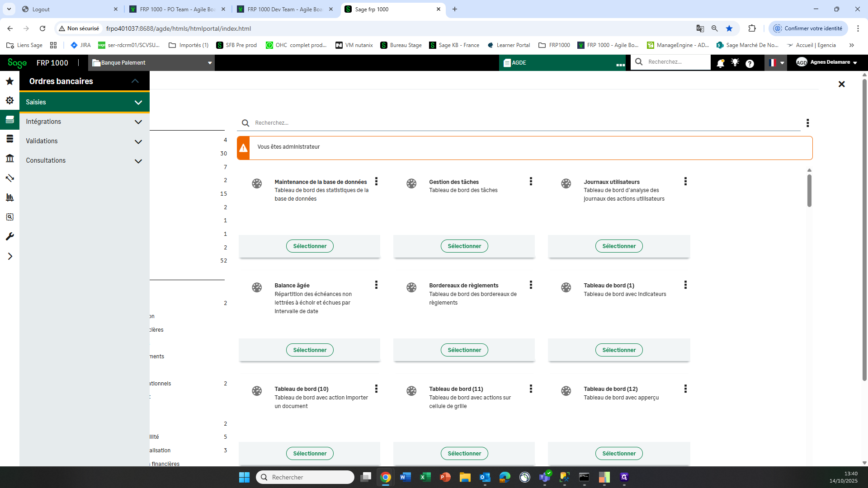Image resolution: width=868 pixels, height=488 pixels.
Task: Select the Saisies menu item
Action: 84,102
